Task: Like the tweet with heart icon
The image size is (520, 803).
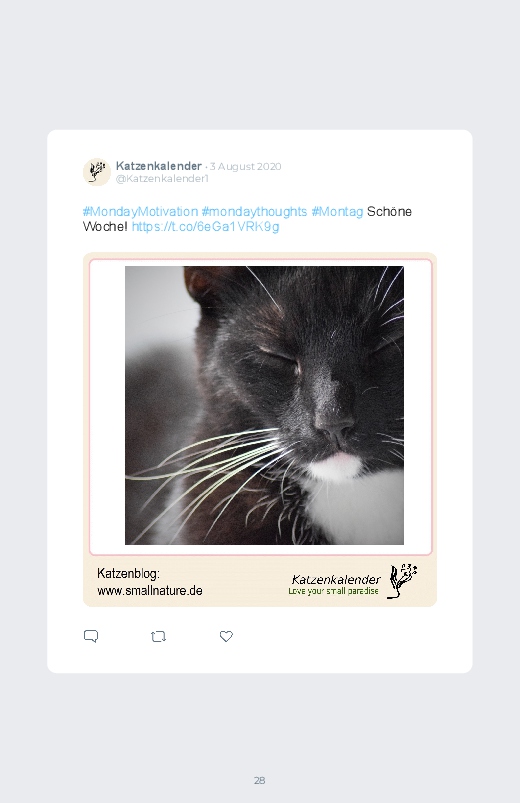Action: click(x=226, y=636)
